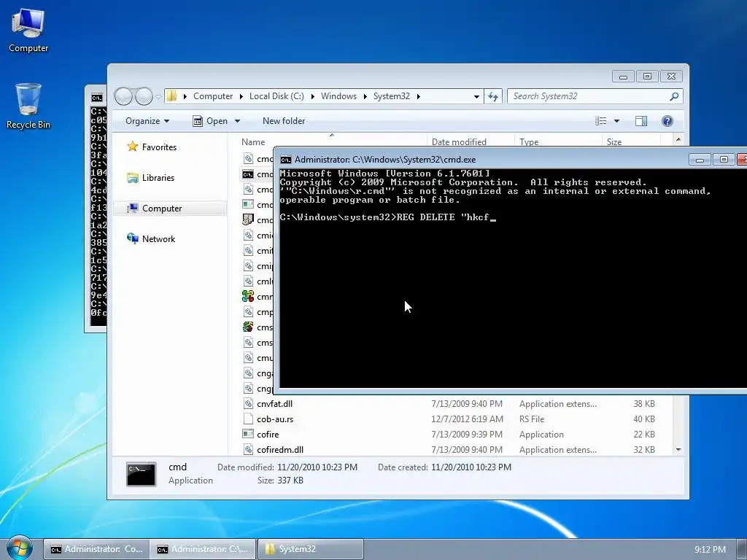Click the cmd.exe title bar system icon
747x560 pixels.
pos(286,160)
